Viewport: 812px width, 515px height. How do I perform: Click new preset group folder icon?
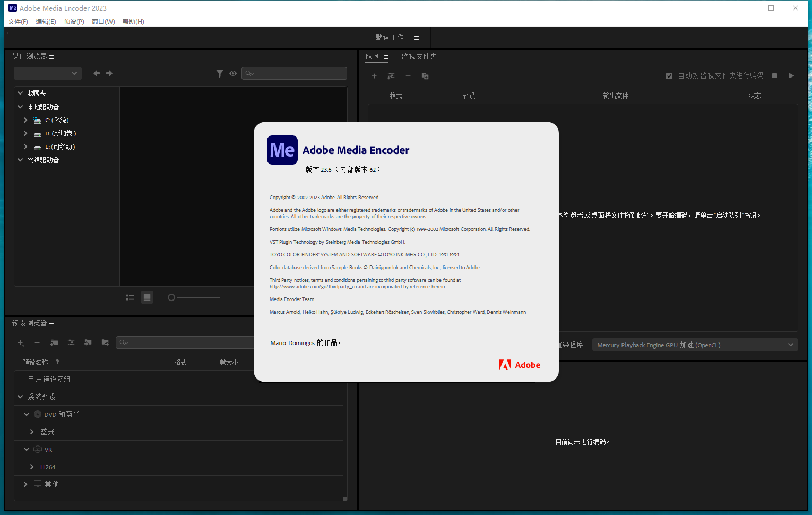point(54,342)
